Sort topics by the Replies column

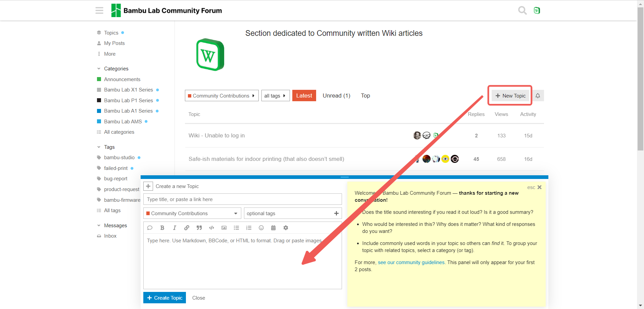coord(476,114)
